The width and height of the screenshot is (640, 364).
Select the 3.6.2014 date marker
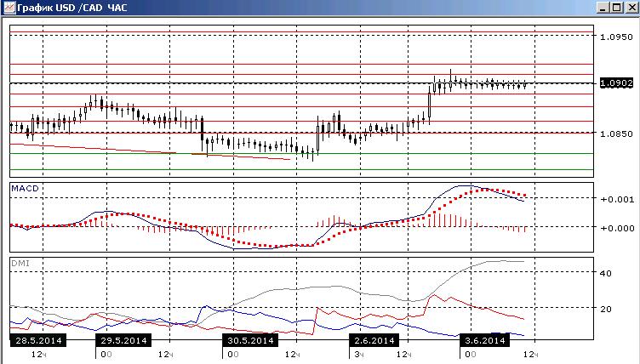[x=484, y=340]
